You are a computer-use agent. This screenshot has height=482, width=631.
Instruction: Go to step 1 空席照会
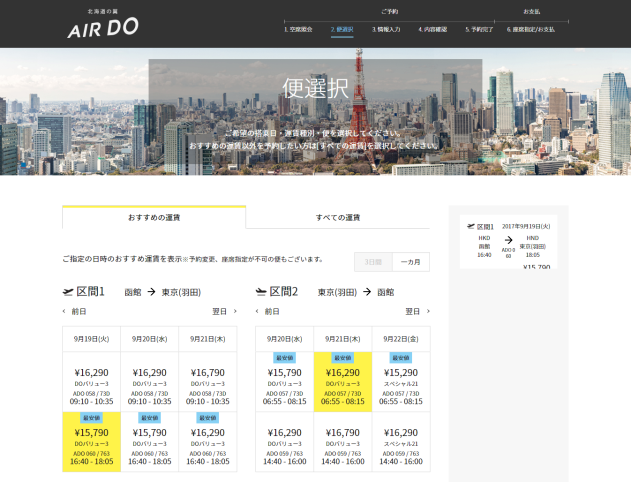click(x=298, y=29)
